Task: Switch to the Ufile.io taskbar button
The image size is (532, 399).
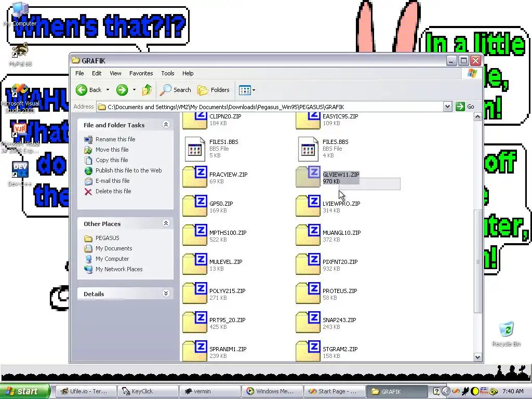Action: click(86, 391)
